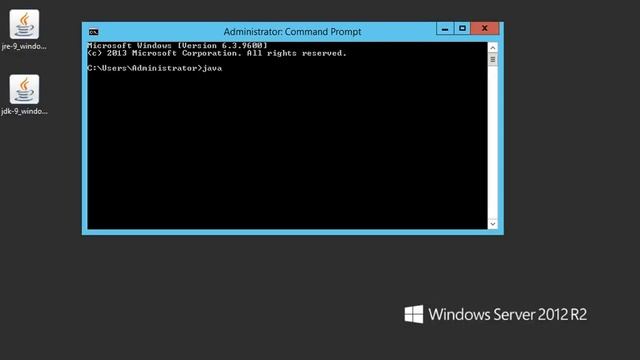Maximize the Command Prompt window
The width and height of the screenshot is (640, 360).
pyautogui.click(x=462, y=29)
